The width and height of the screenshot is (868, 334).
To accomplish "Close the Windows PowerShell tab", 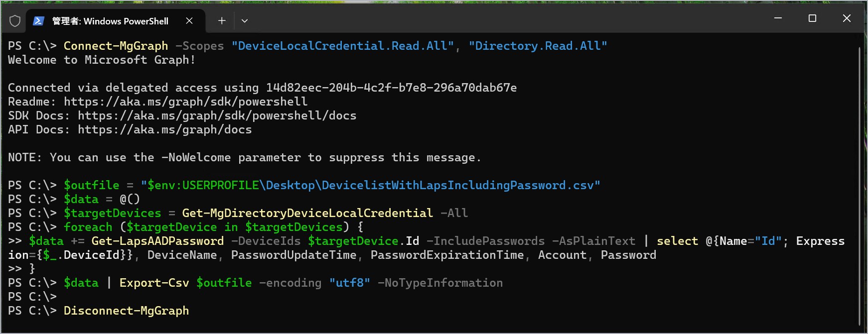I will click(x=189, y=21).
